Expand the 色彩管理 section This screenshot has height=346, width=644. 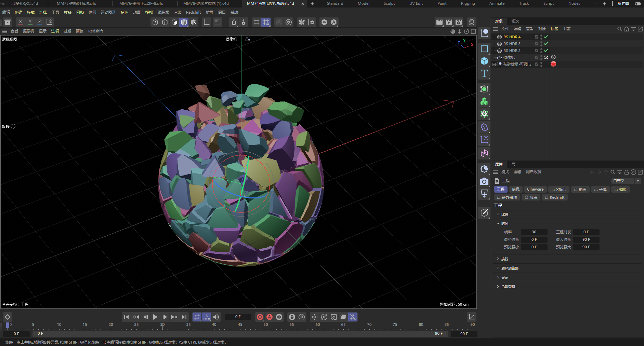point(498,287)
